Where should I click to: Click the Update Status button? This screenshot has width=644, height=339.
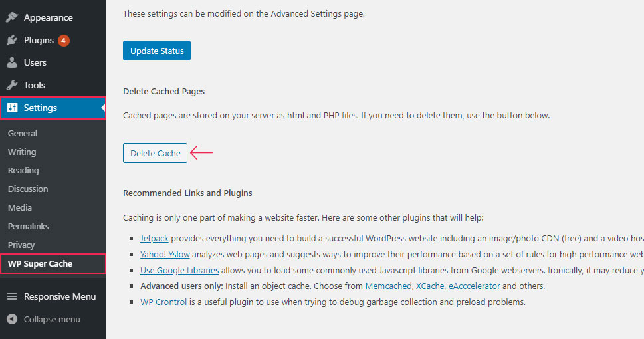click(x=157, y=51)
